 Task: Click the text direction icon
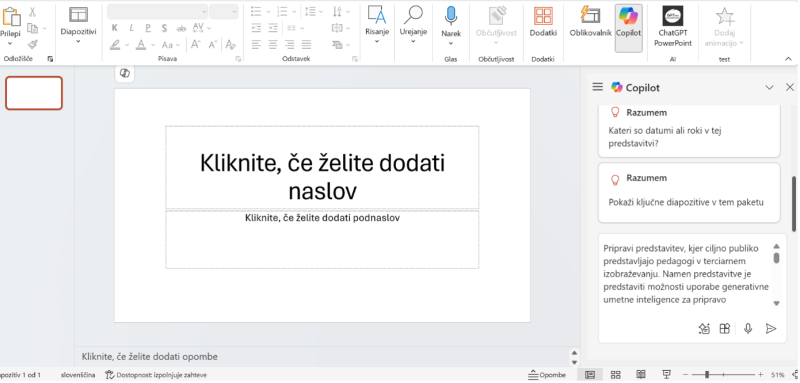pos(337,12)
